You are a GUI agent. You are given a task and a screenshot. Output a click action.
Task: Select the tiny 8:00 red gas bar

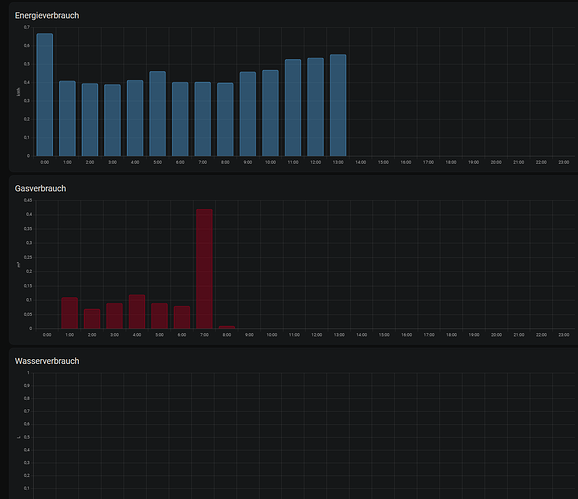[227, 327]
